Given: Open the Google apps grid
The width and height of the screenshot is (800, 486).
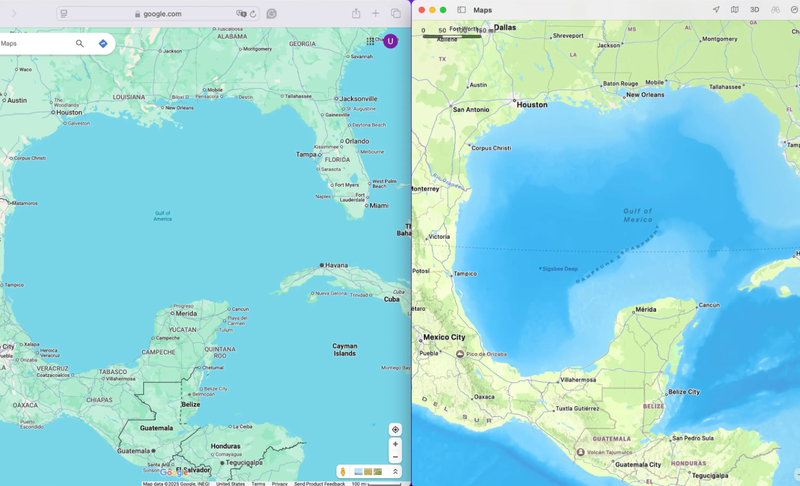Looking at the screenshot, I should point(370,41).
